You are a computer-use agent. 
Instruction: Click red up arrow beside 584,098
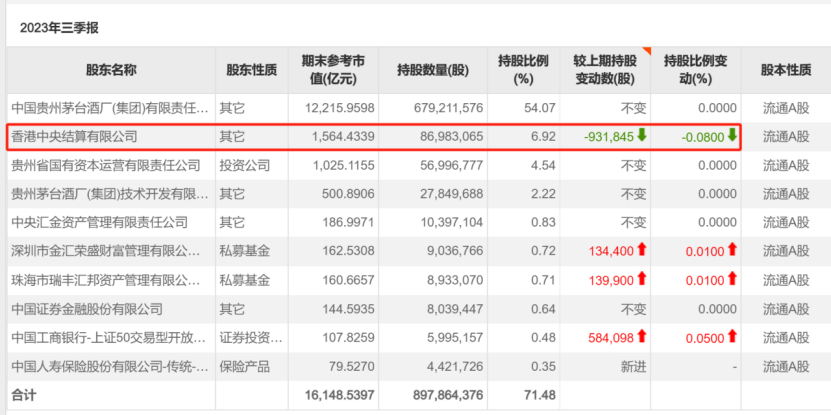pos(641,337)
